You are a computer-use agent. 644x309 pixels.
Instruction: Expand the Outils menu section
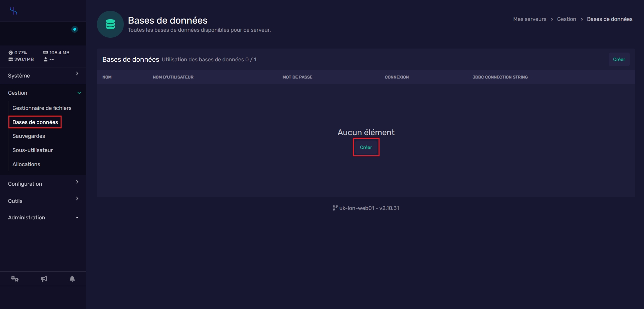[x=43, y=201]
